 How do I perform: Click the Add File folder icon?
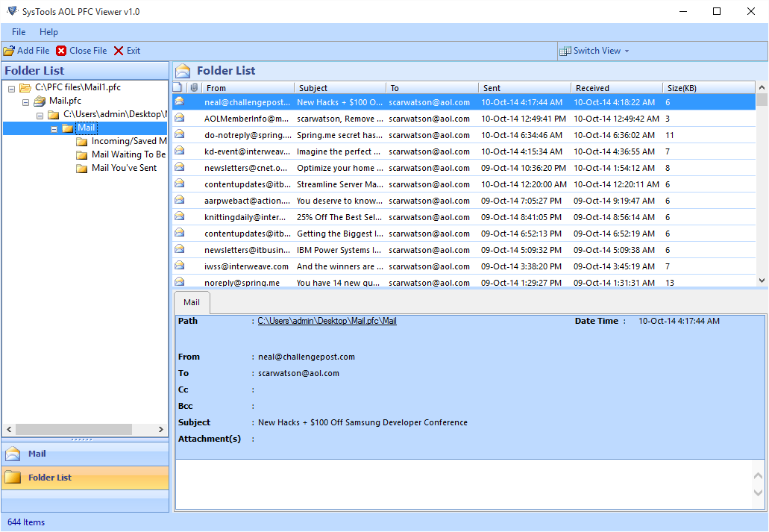pos(9,51)
